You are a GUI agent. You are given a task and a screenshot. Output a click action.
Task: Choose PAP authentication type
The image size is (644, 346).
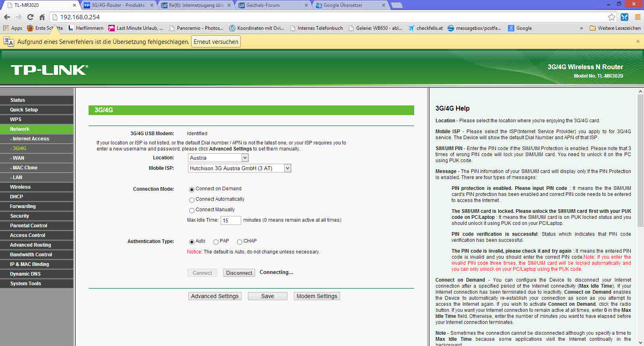pos(216,242)
